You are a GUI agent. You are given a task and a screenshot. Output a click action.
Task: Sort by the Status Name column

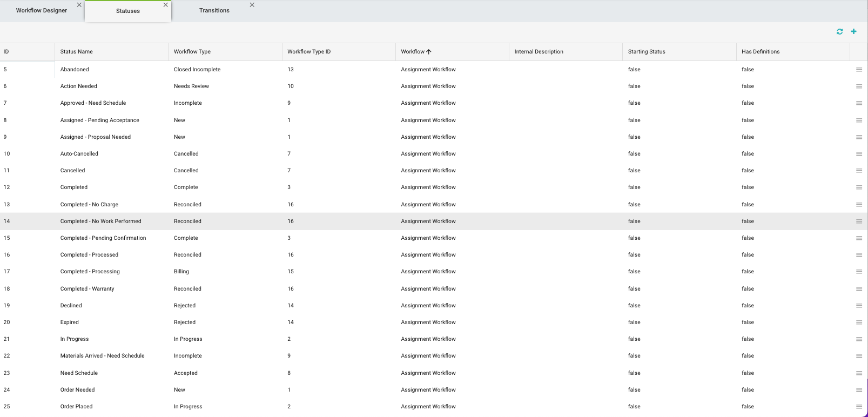click(x=111, y=52)
